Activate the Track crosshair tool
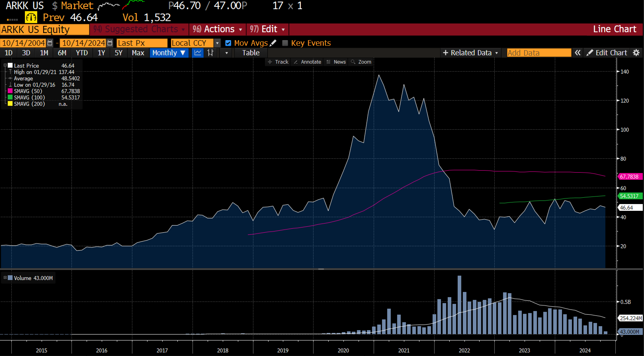Image resolution: width=644 pixels, height=356 pixels. click(278, 62)
